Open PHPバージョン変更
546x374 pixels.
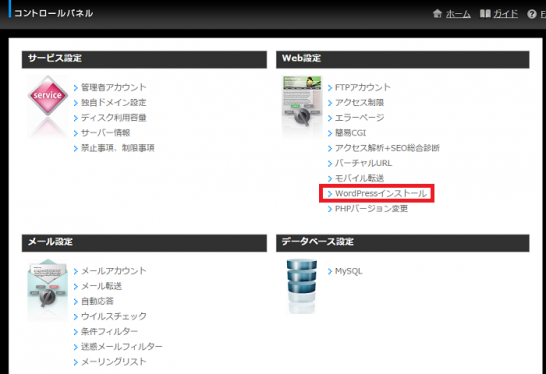[x=371, y=209]
